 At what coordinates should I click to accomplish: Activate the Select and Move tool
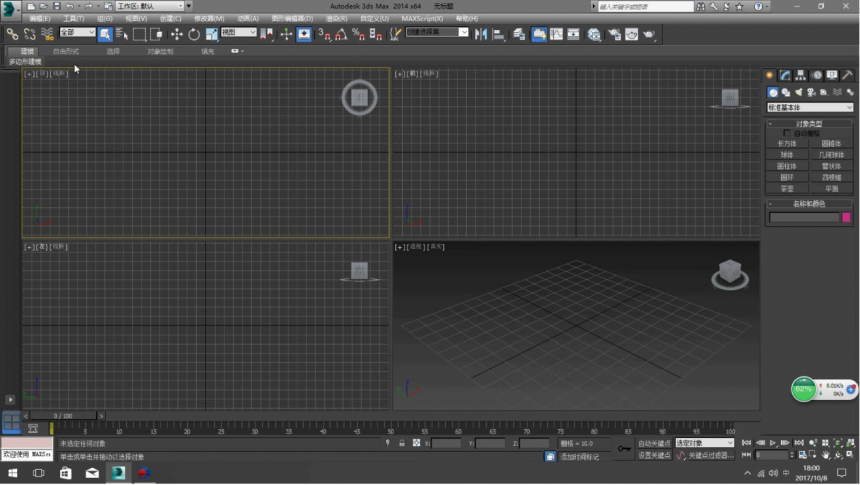[x=176, y=34]
